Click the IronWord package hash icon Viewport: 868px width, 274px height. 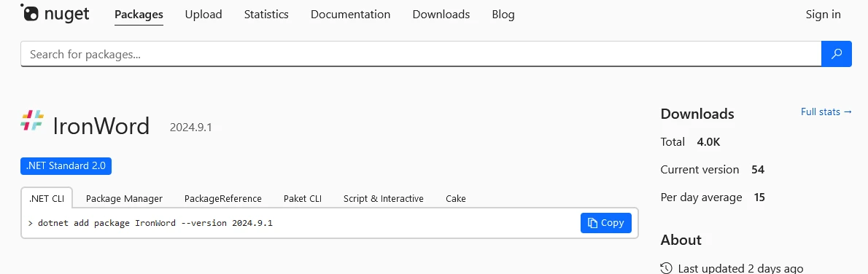32,120
